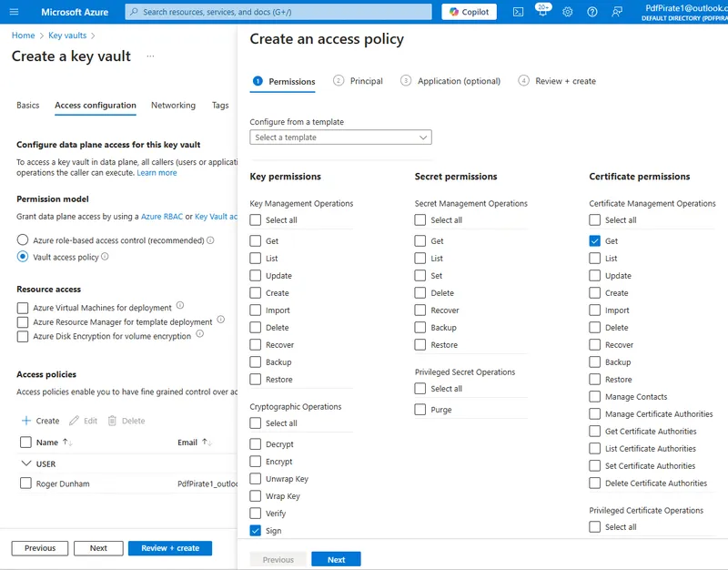Open Cloud Shell from the top bar
This screenshot has width=728, height=570.
pos(518,12)
